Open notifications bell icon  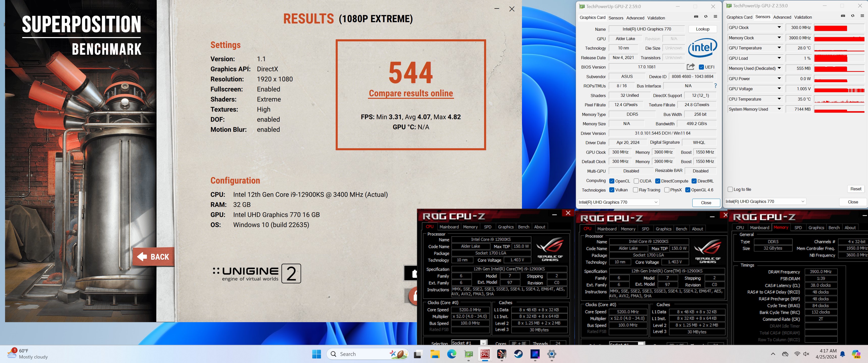click(843, 354)
